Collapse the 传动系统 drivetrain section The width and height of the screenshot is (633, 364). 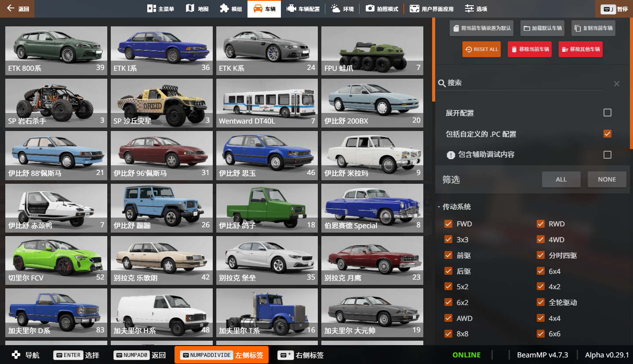455,207
